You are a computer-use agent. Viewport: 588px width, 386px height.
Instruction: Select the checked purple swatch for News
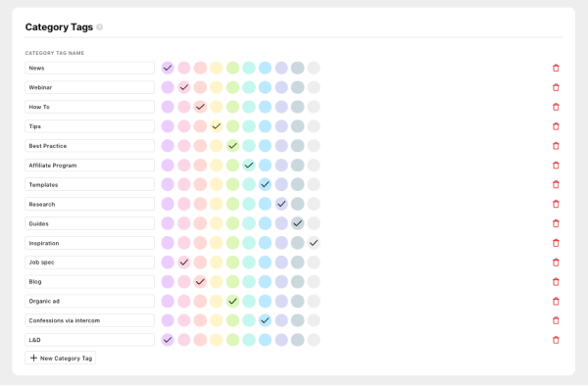[x=168, y=68]
